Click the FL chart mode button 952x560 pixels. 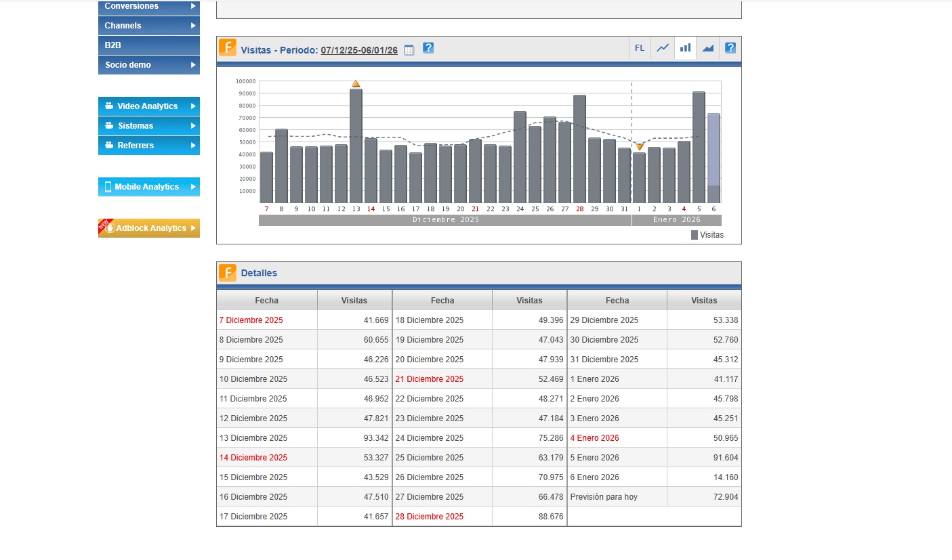(640, 48)
